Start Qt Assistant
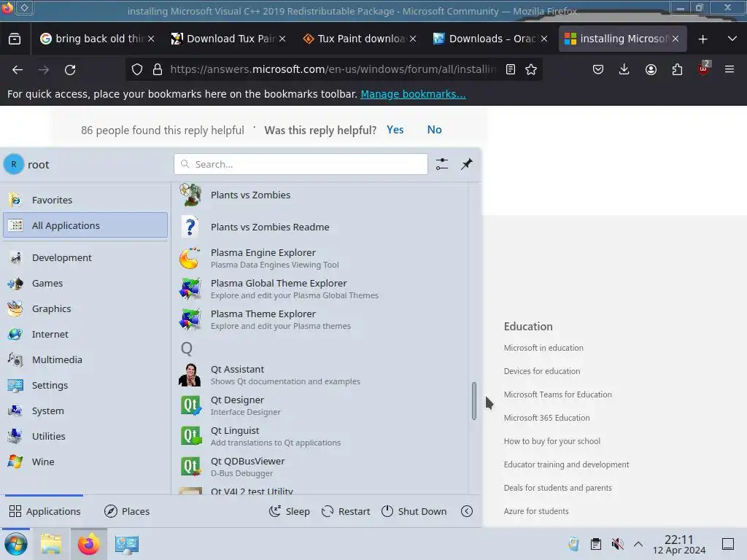Image resolution: width=747 pixels, height=560 pixels. pyautogui.click(x=320, y=375)
